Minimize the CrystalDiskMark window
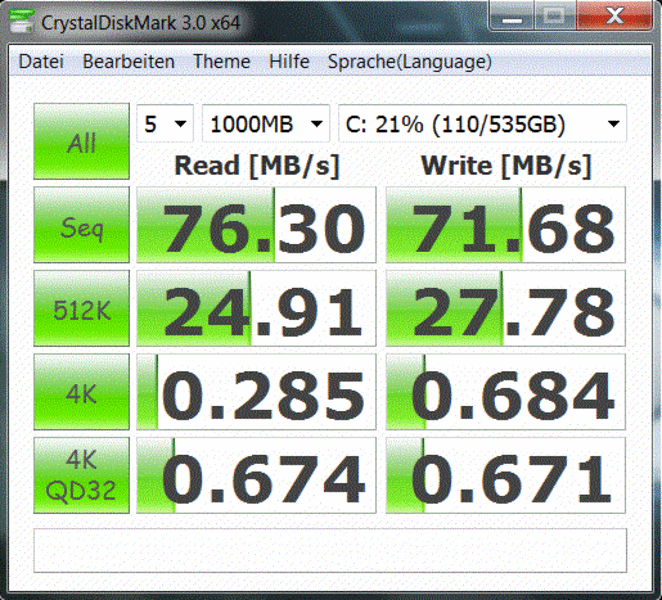This screenshot has width=662, height=600. click(x=512, y=17)
